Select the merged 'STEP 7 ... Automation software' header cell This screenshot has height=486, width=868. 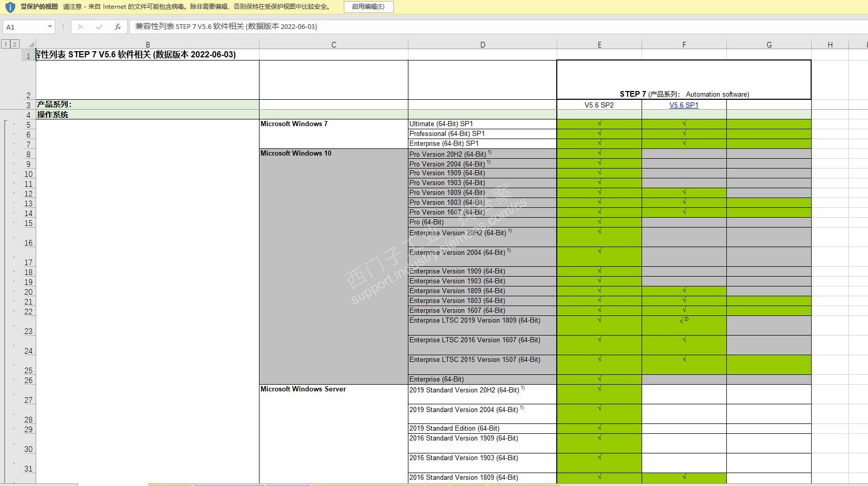click(x=684, y=80)
